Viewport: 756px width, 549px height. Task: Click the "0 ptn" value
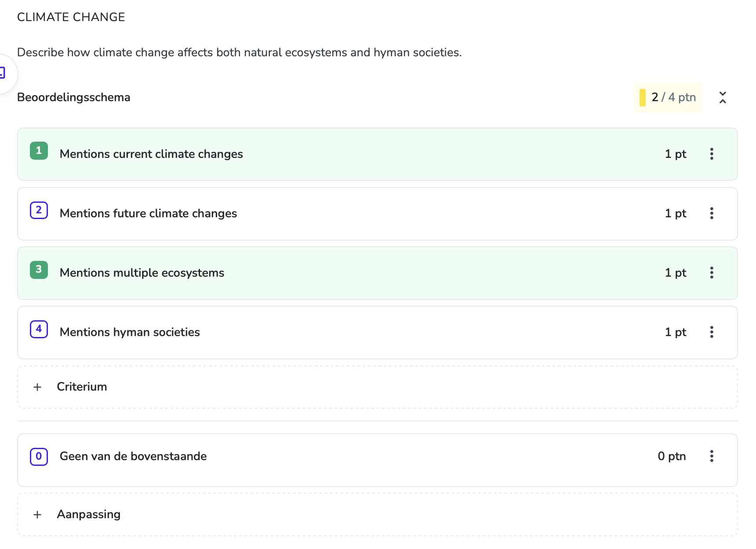672,456
